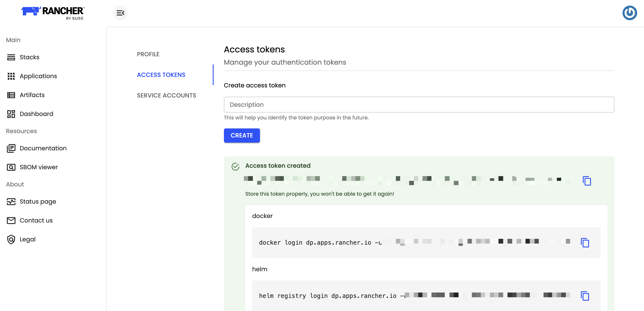644x311 pixels.
Task: Copy the newly created access token
Action: tap(587, 181)
